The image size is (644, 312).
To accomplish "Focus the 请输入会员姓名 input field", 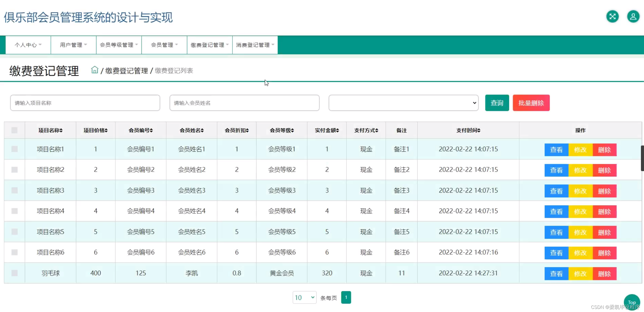I will click(244, 103).
